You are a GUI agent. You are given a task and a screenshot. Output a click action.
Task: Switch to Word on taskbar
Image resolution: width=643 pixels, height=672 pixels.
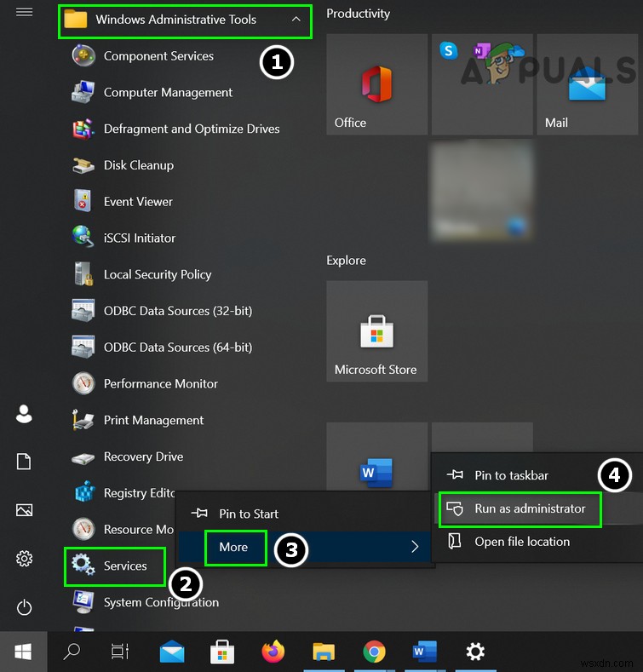coord(424,652)
